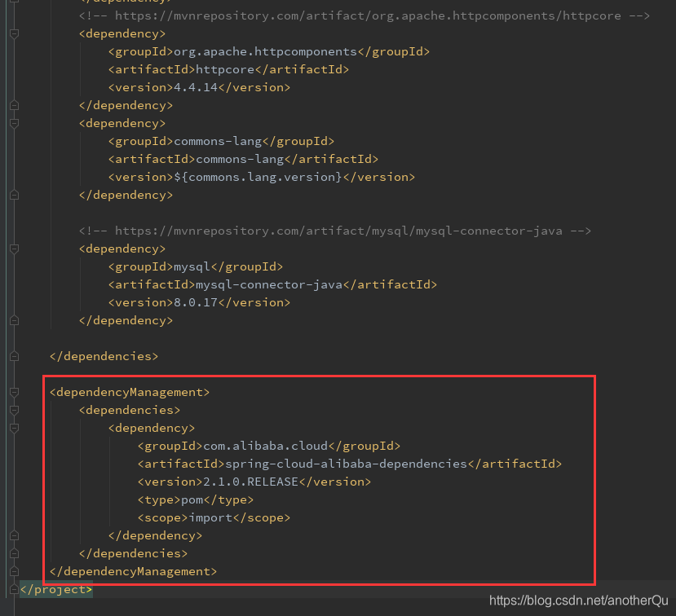The width and height of the screenshot is (676, 616).
Task: Click the version 2.1.0.RELEASE line
Action: 254,482
